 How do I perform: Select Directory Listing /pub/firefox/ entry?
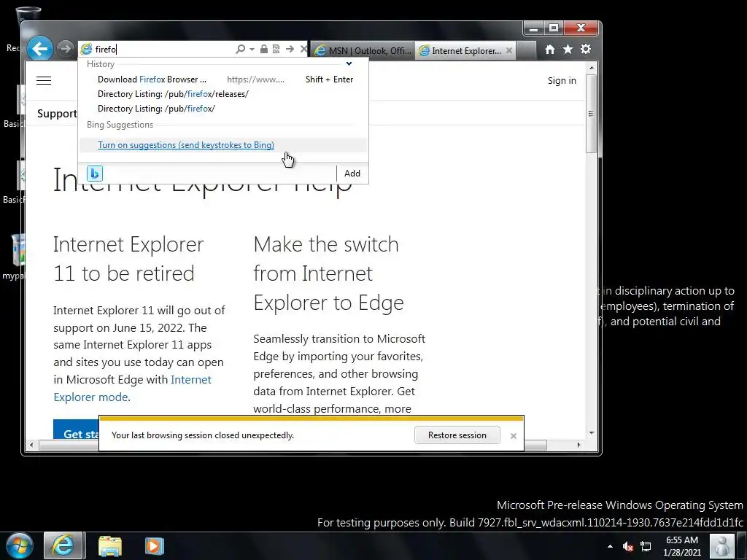tap(223, 109)
